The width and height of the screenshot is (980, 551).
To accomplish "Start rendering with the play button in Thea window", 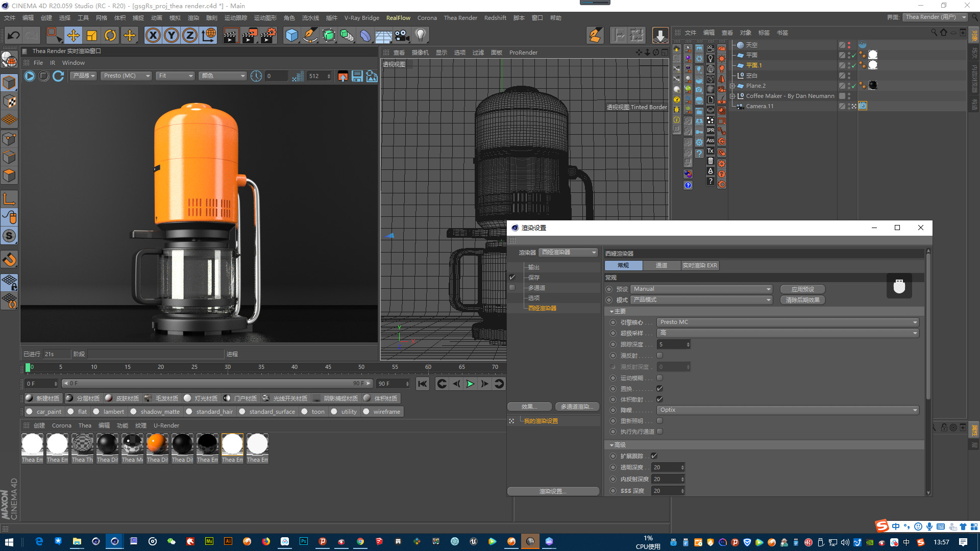I will coord(29,76).
